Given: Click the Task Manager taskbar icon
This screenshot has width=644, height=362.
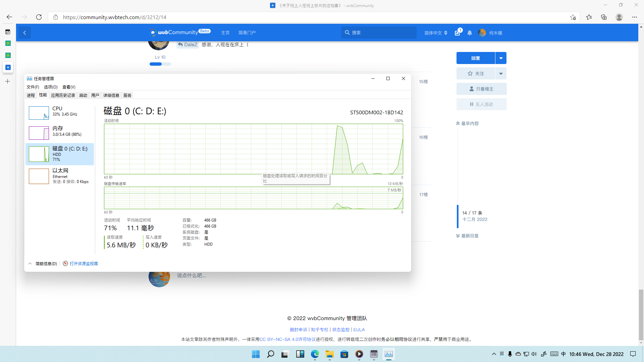Looking at the screenshot, I should click(388, 354).
